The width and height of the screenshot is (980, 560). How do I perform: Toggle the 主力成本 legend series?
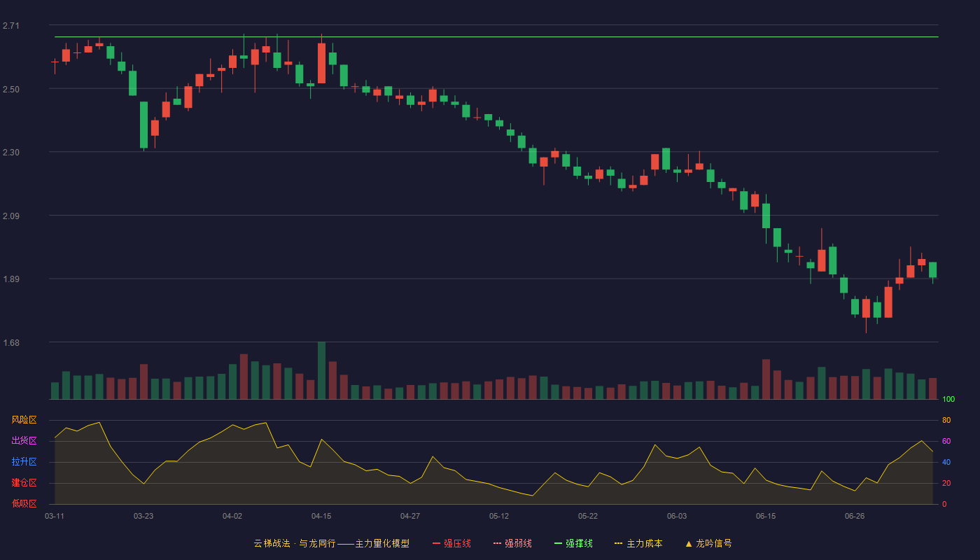644,543
